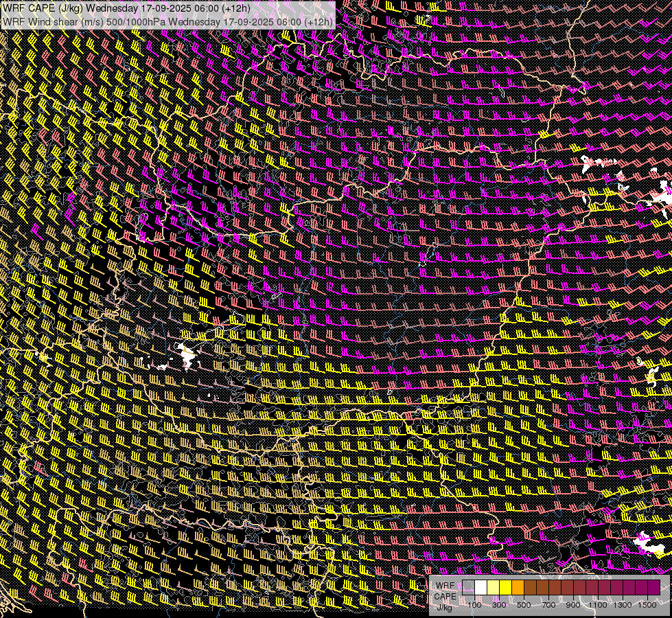Select the transparent first legend swatch
672x618 pixels.
[468, 588]
